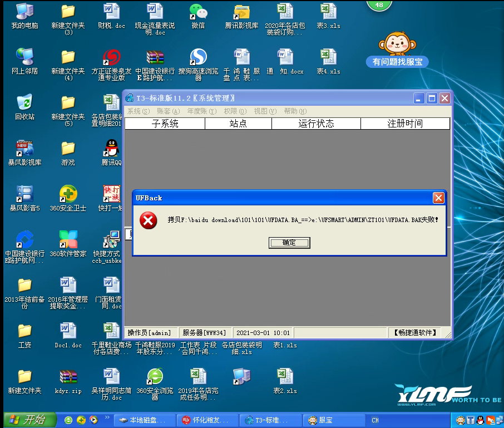The image size is (504, 428).
Task: Select 表4.xls file icon
Action: pyautogui.click(x=329, y=61)
